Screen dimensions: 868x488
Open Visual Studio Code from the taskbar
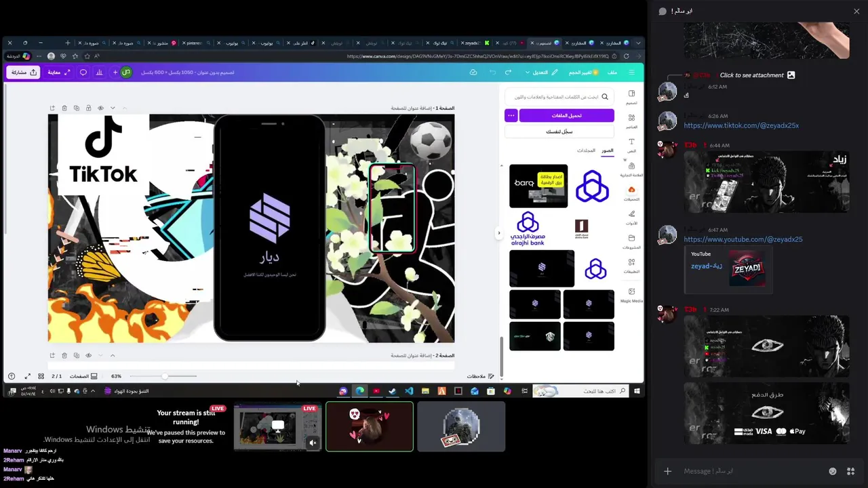point(409,391)
